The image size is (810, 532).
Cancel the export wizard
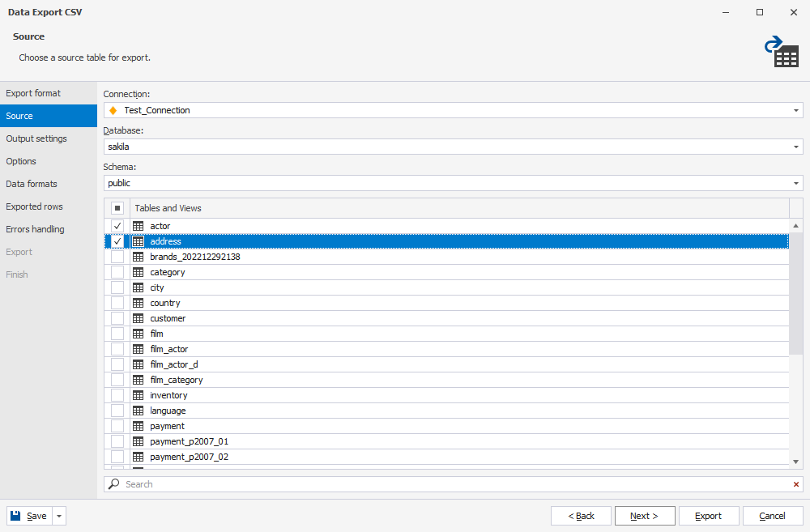point(772,516)
